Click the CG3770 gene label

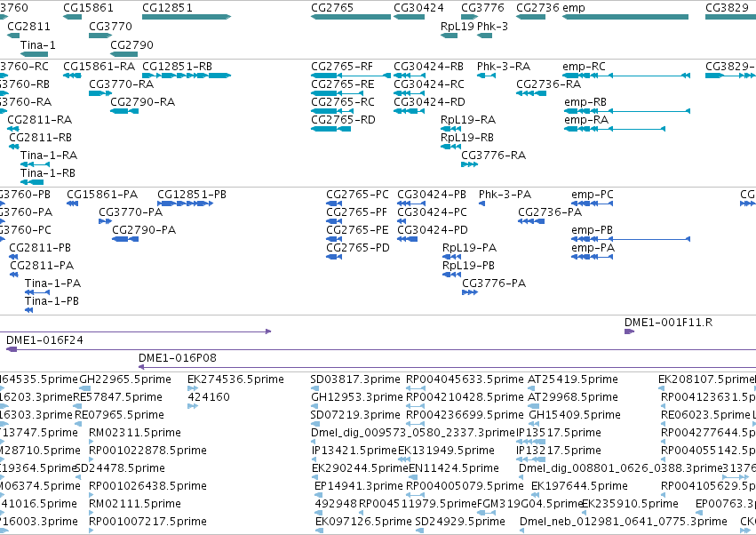[110, 26]
